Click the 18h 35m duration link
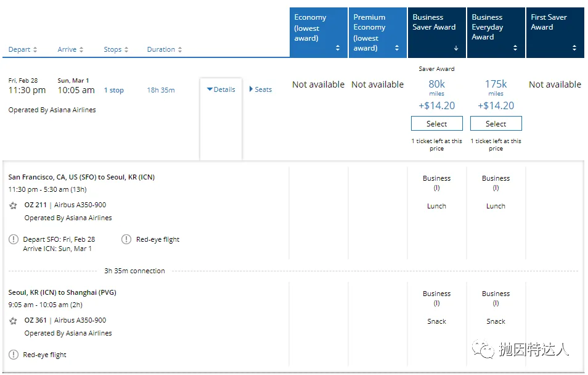The width and height of the screenshot is (588, 375). [161, 90]
